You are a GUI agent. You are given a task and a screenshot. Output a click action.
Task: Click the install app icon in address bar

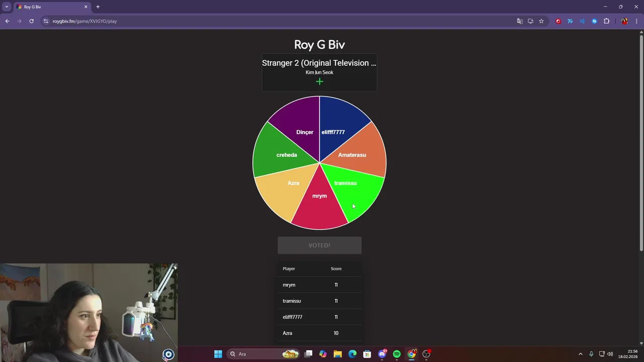[530, 21]
